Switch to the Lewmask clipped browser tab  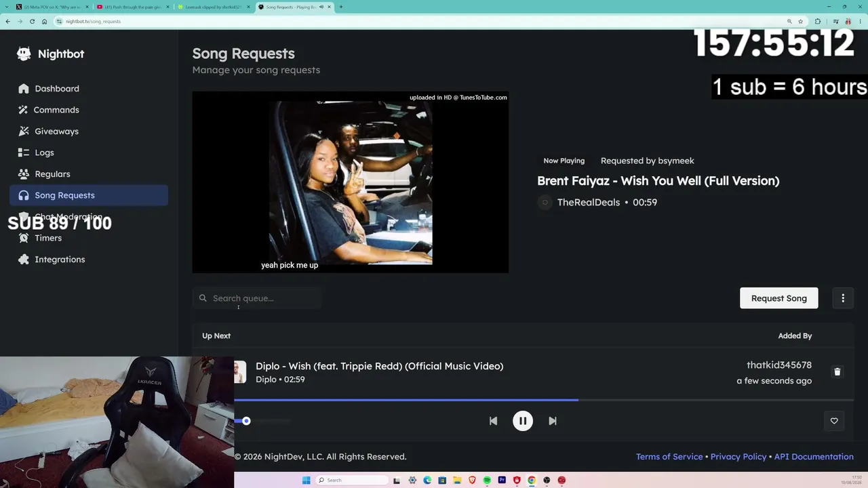coord(213,7)
